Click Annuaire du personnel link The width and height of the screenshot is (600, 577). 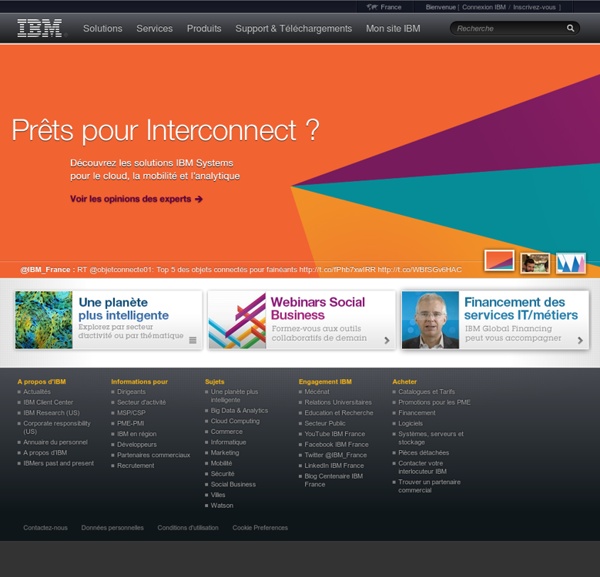click(55, 442)
